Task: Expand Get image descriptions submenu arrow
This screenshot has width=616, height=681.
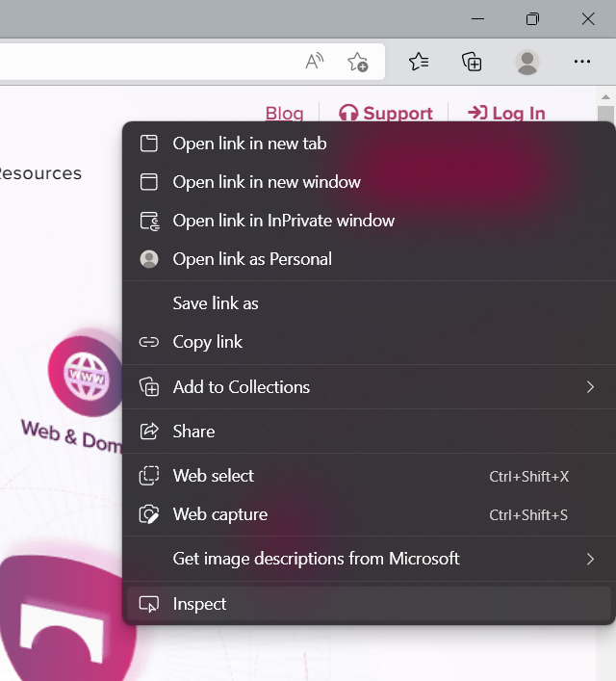Action: [x=590, y=559]
